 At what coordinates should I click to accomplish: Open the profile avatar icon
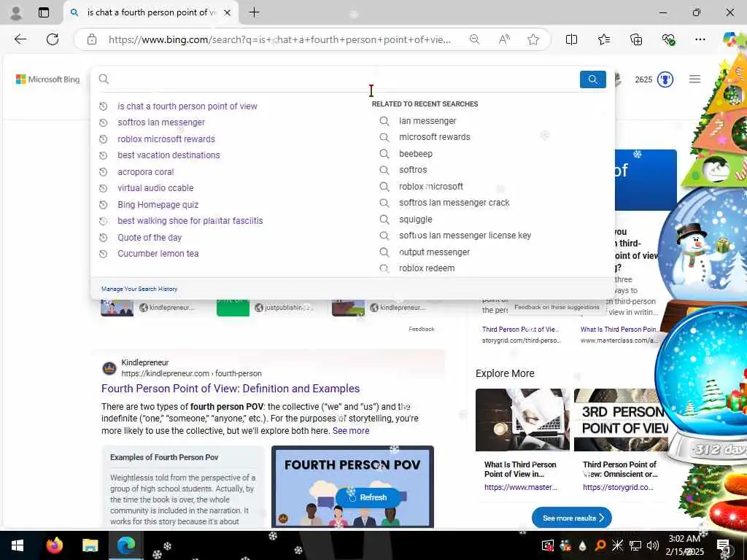(x=16, y=12)
